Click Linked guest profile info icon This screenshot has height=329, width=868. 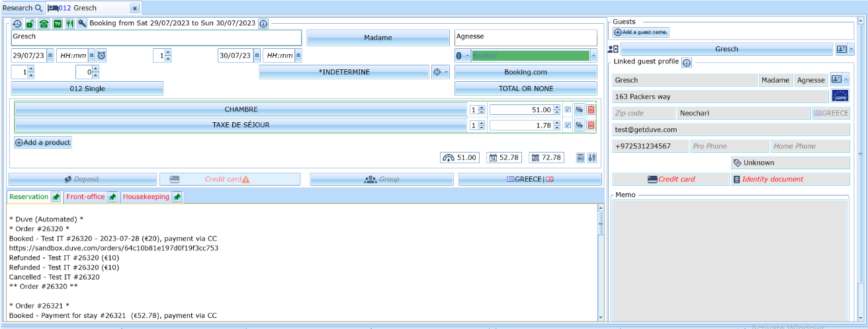[687, 63]
